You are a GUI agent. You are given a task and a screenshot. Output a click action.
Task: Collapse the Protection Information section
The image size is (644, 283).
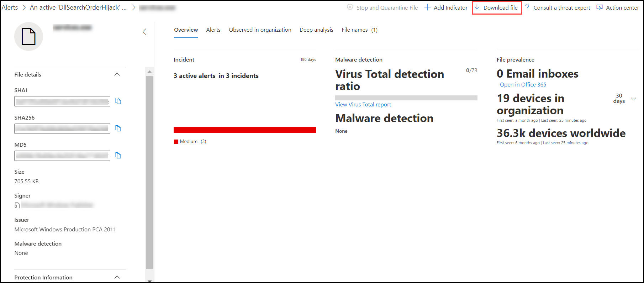[x=117, y=277]
